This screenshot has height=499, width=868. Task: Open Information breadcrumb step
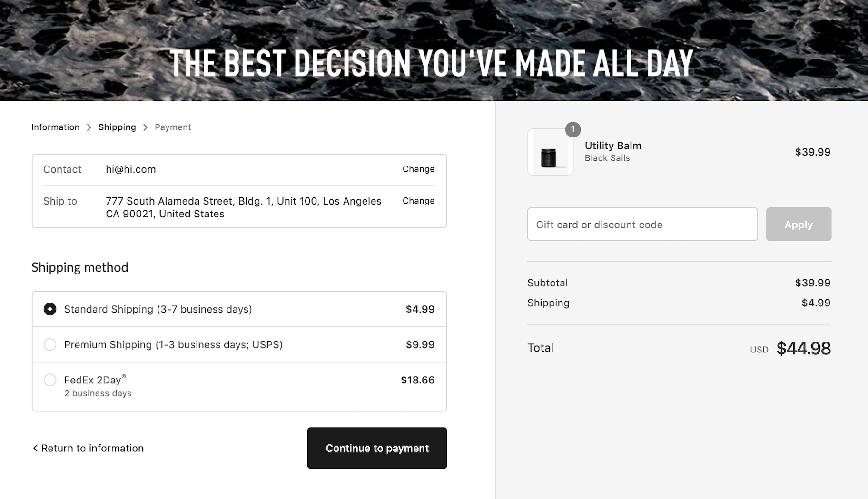[x=55, y=127]
